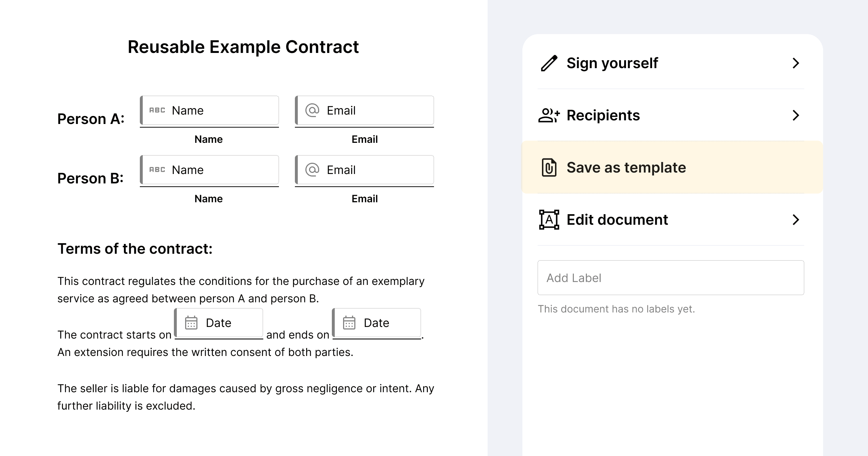Click the @ icon in Person B Email field
The image size is (868, 456).
pos(312,170)
